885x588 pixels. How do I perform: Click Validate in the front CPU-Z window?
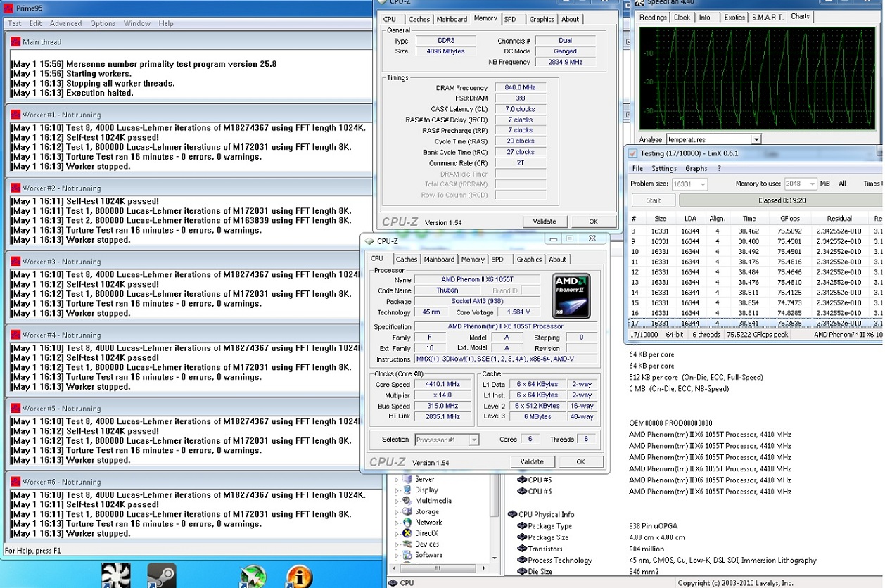tap(532, 462)
